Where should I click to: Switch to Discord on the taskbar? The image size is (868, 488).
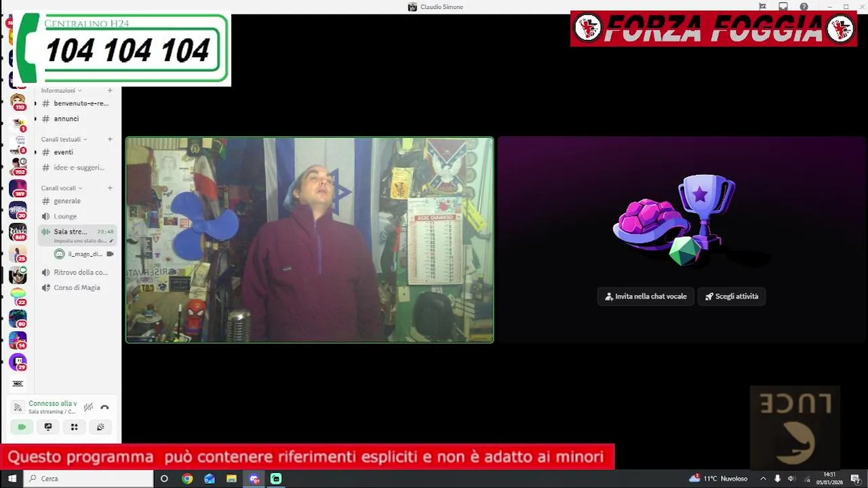pyautogui.click(x=254, y=479)
